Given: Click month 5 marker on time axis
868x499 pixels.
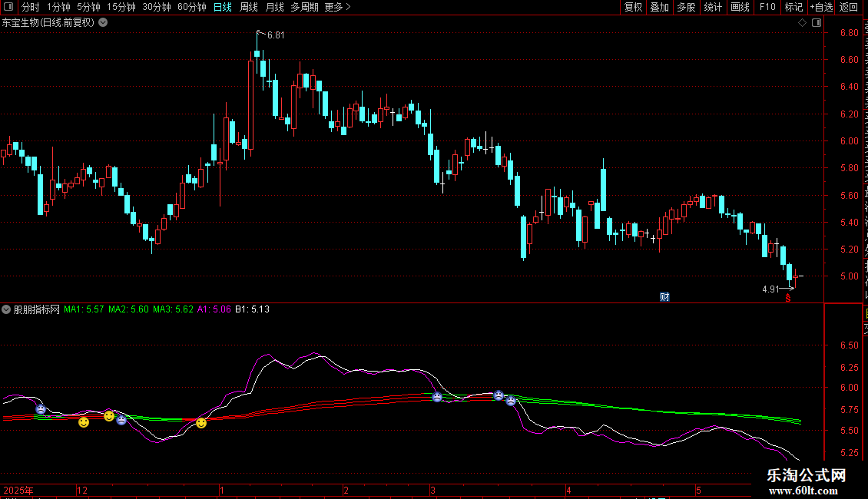Looking at the screenshot, I should tap(698, 490).
